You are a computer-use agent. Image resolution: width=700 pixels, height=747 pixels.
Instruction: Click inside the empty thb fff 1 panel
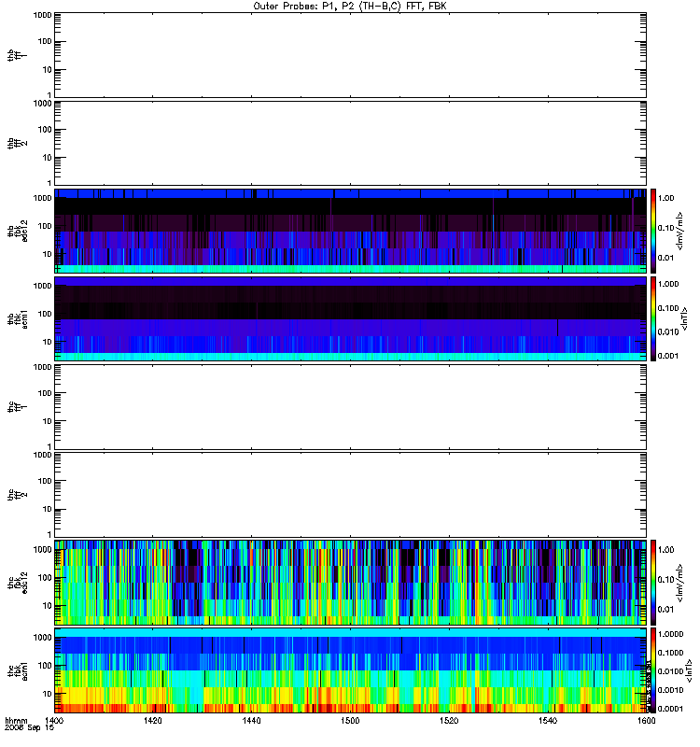click(x=350, y=55)
